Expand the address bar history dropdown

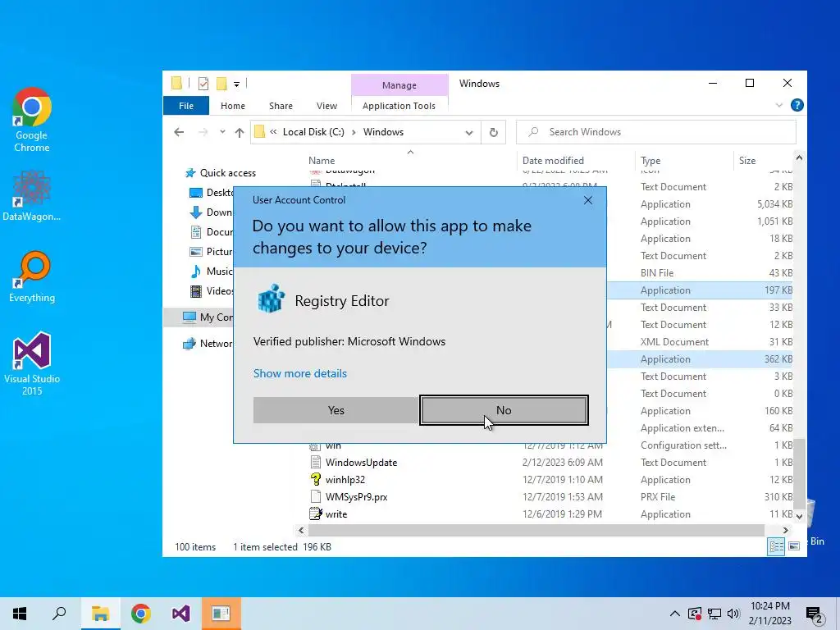pos(469,132)
